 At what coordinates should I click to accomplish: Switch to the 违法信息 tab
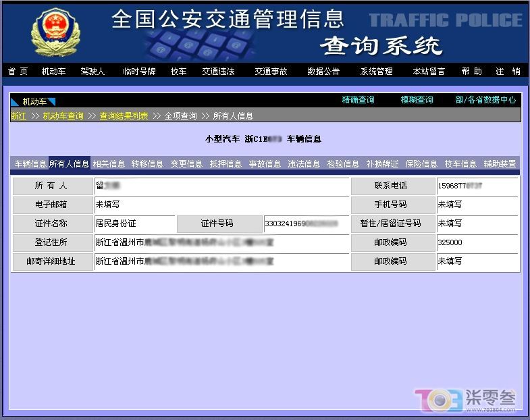pyautogui.click(x=304, y=164)
